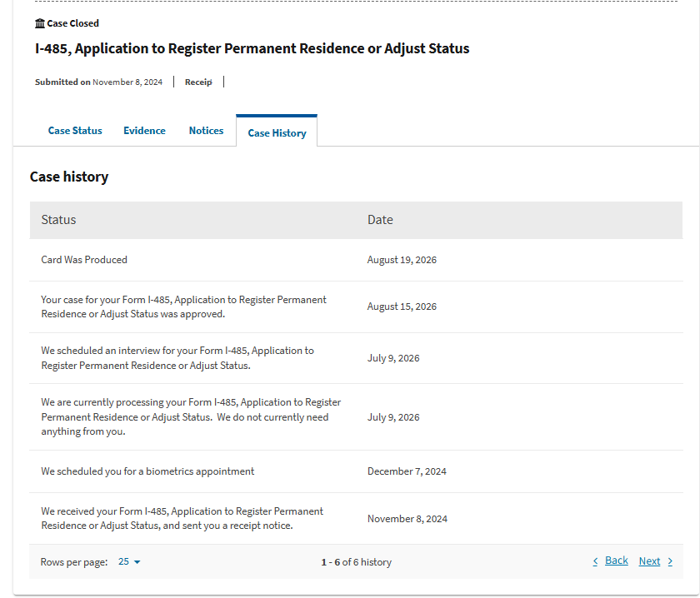700x598 pixels.
Task: Click July 9, 2026 in interview row
Action: pyautogui.click(x=393, y=358)
